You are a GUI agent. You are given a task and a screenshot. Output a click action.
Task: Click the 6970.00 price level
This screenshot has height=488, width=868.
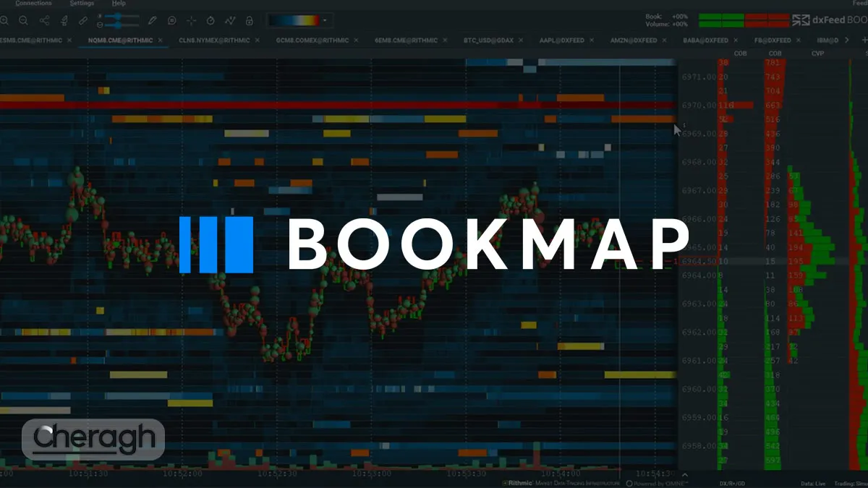tap(698, 105)
